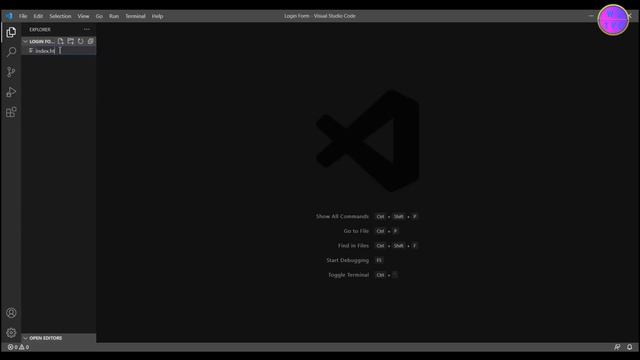The width and height of the screenshot is (640, 360).
Task: Click the New File icon in Explorer
Action: [60, 41]
